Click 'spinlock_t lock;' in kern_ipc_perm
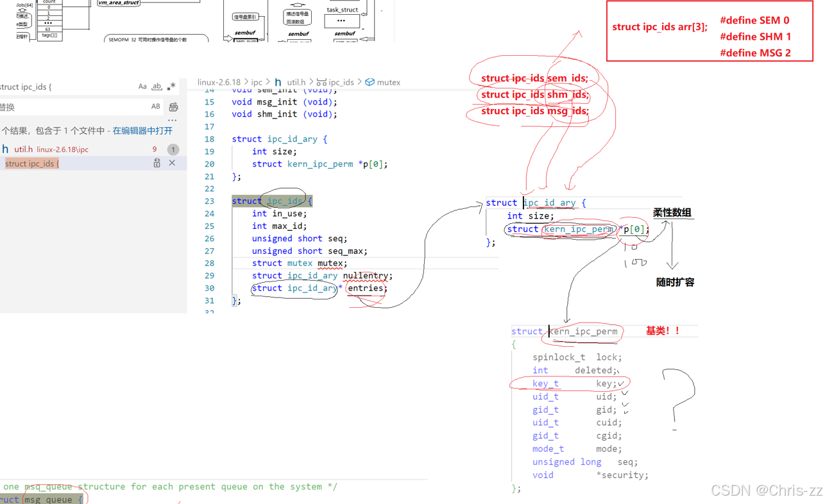Viewport: 825px width, 504px height. 577,357
